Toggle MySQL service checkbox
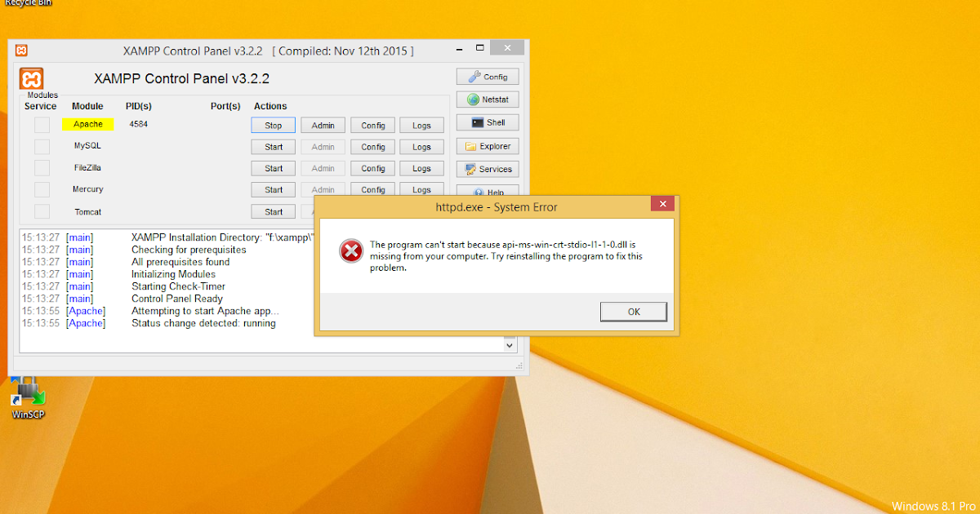The width and height of the screenshot is (980, 514). pyautogui.click(x=42, y=146)
